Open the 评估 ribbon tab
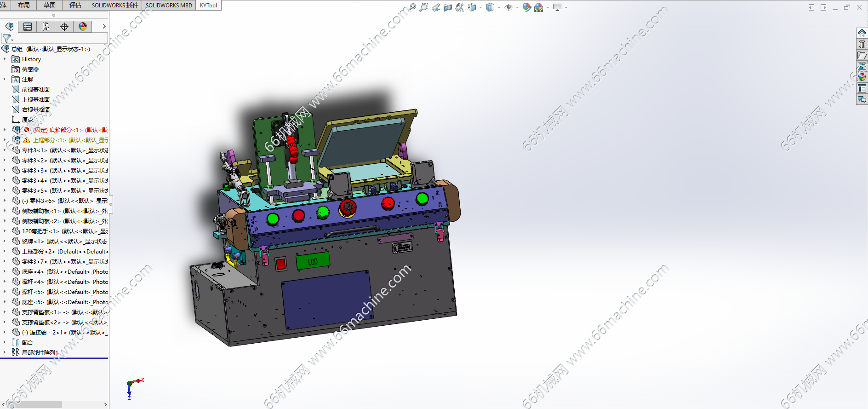 [75, 5]
